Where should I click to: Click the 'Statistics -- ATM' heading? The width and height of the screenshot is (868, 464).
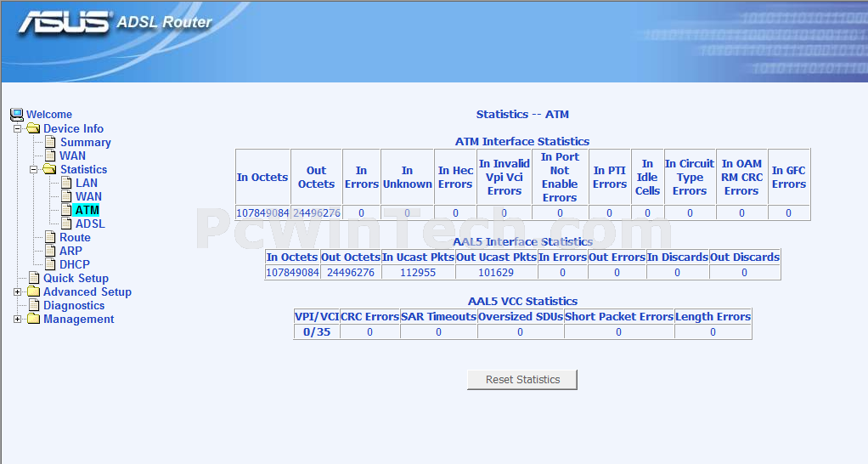(522, 114)
